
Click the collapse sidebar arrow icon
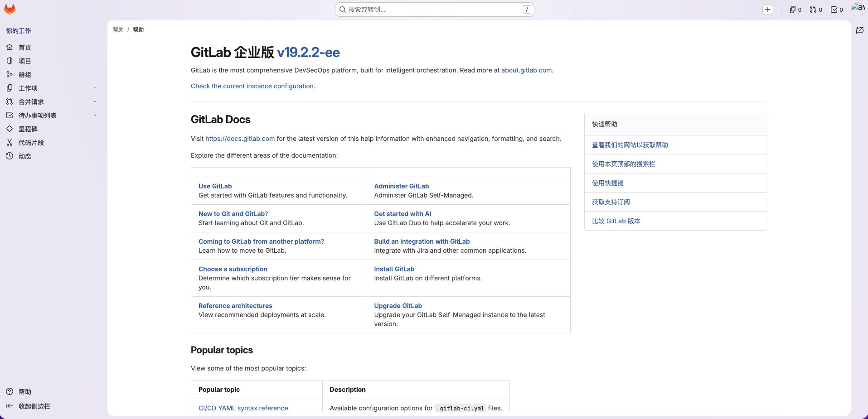point(10,406)
